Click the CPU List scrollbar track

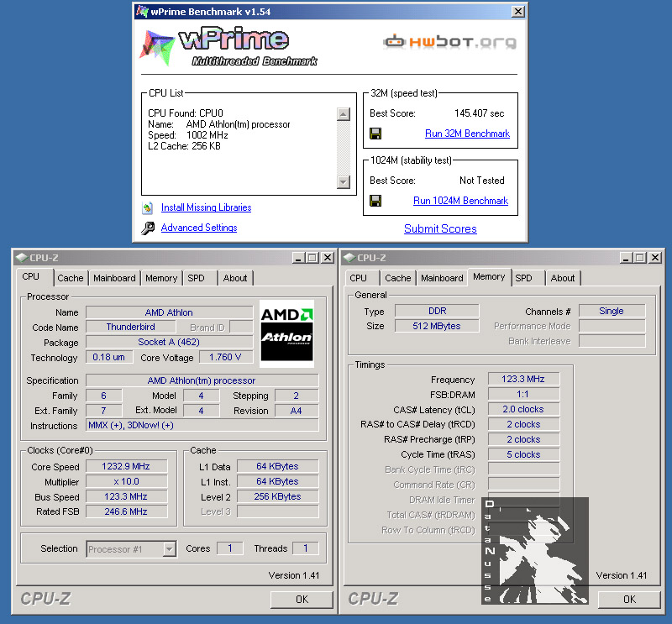pos(344,148)
